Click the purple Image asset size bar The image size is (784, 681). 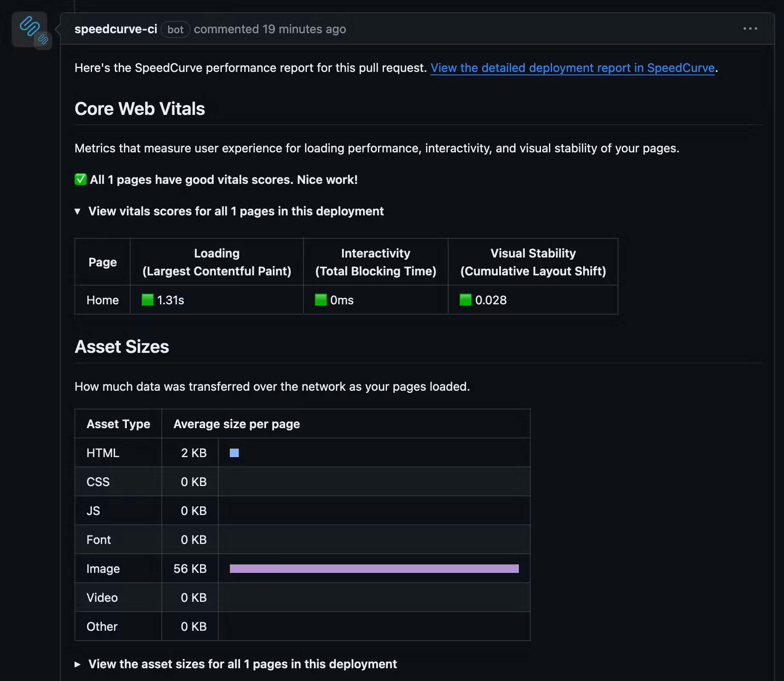(375, 568)
